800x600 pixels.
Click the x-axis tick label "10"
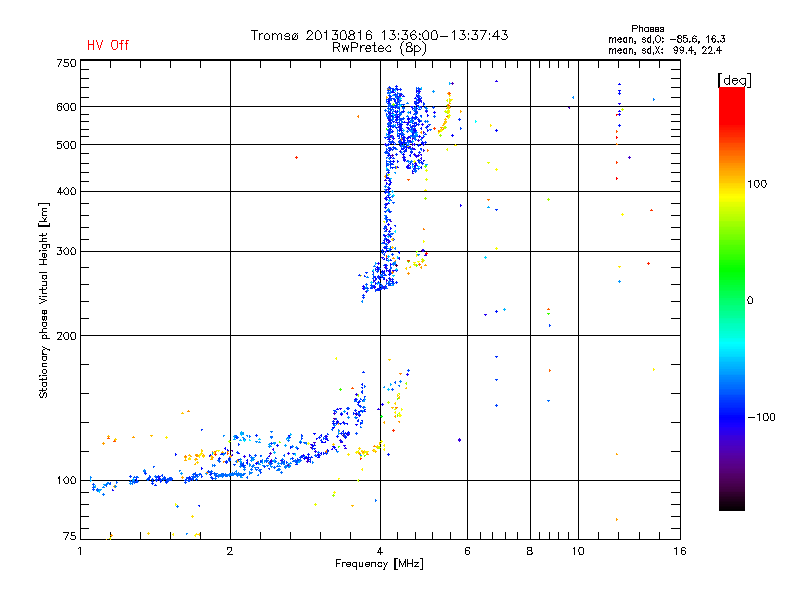pos(578,551)
